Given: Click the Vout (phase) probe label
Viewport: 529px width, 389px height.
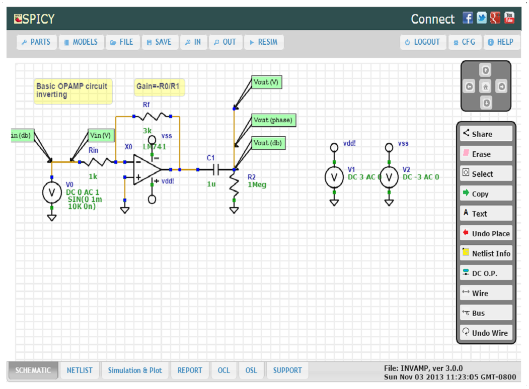Looking at the screenshot, I should (x=274, y=120).
